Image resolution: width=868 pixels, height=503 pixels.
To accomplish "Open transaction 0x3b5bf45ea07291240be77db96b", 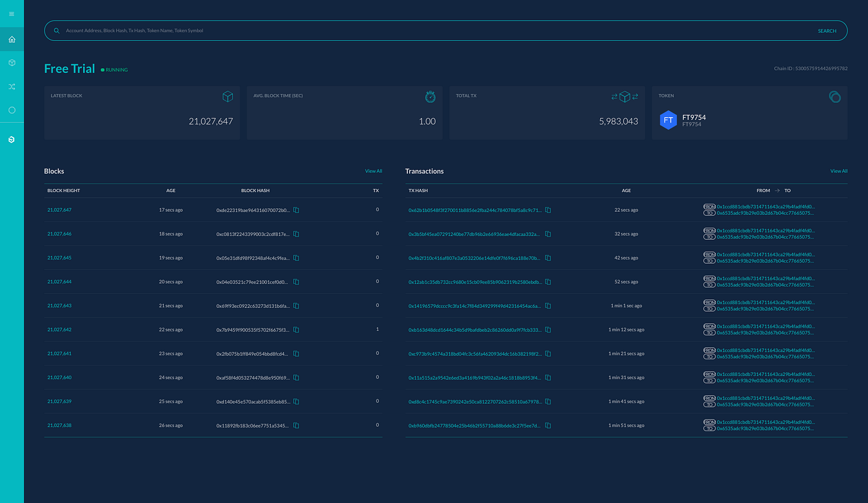I will coord(475,234).
